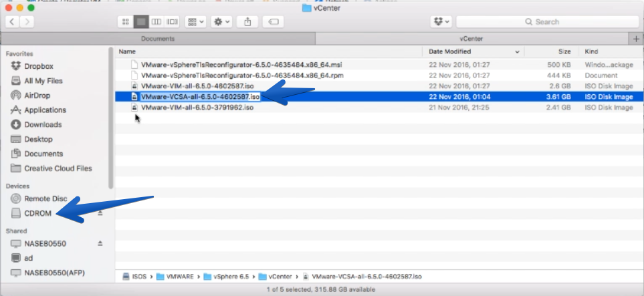The height and width of the screenshot is (296, 644).
Task: Click vCenter folder in path bar
Action: [x=275, y=277]
